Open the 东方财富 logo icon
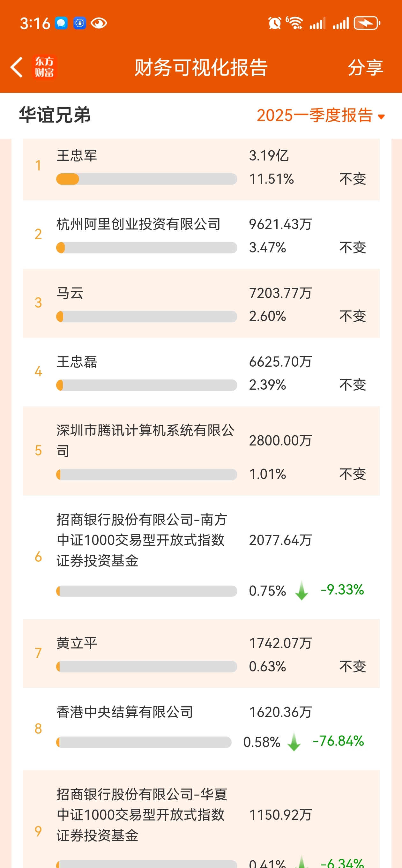The height and width of the screenshot is (868, 402). [44, 67]
